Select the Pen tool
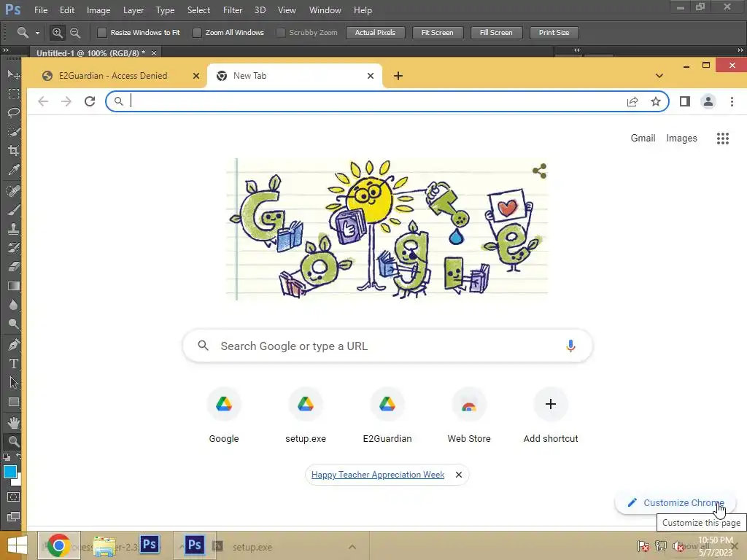 (x=13, y=345)
